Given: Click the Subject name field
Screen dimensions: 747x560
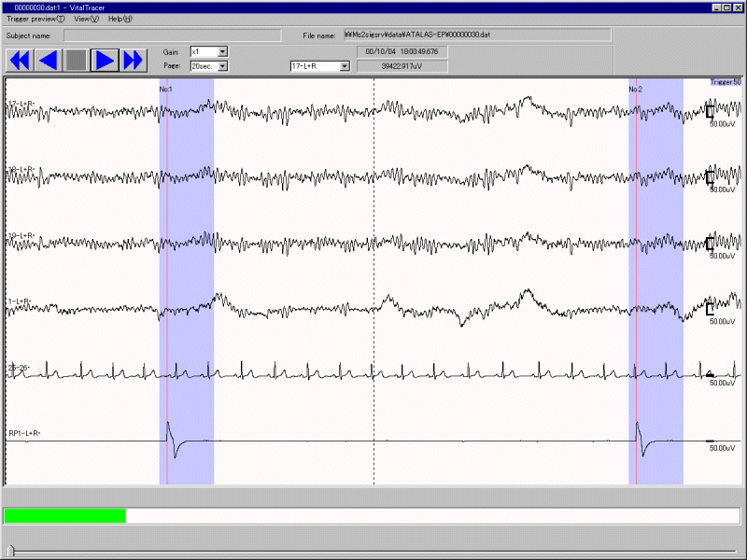Looking at the screenshot, I should coord(172,35).
